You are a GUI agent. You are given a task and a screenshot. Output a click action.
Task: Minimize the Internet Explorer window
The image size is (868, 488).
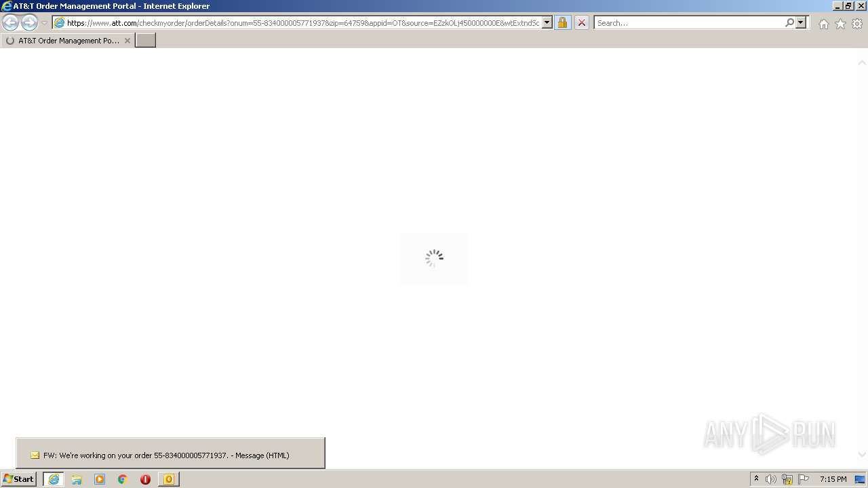click(837, 6)
